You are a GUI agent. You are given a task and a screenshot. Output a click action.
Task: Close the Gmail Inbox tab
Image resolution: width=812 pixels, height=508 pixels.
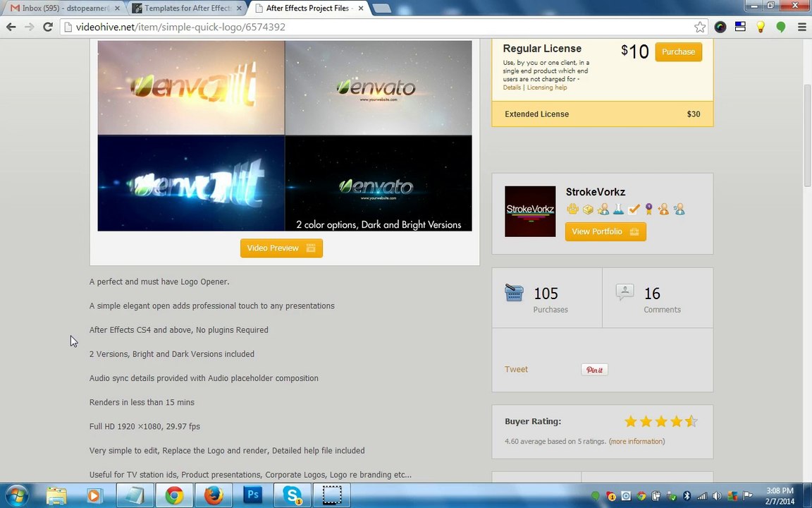click(x=116, y=8)
